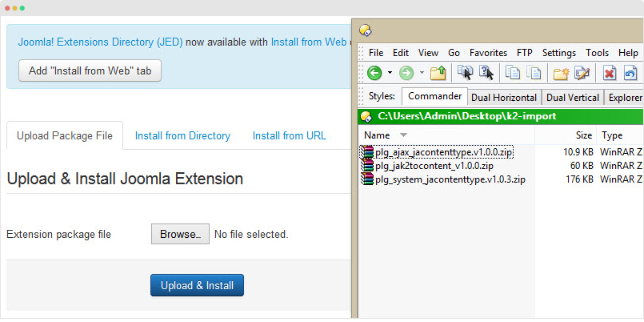Click the drive icon beside k2-import path
The image size is (644, 322).
click(x=366, y=117)
